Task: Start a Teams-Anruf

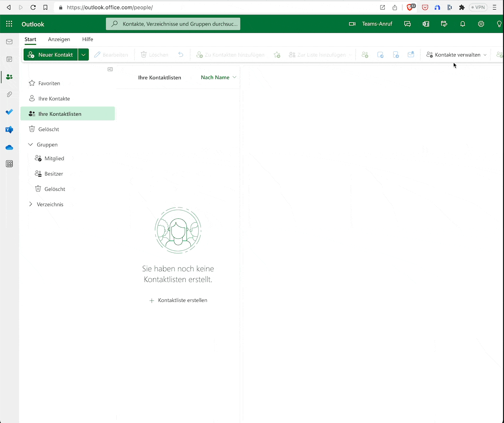Action: click(x=371, y=24)
